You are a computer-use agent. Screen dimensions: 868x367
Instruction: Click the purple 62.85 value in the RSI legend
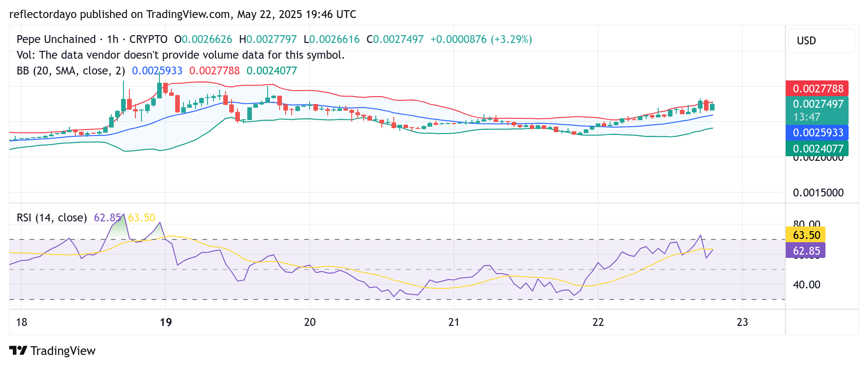[107, 218]
